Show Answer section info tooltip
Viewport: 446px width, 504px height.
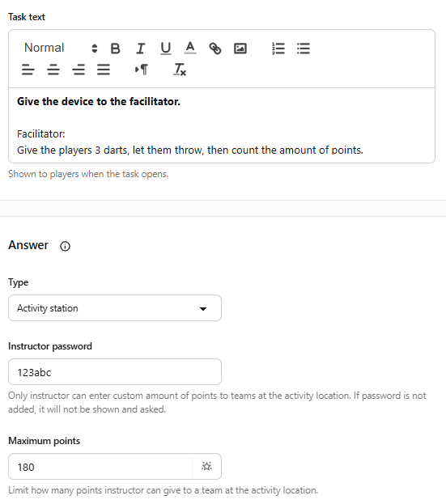tap(65, 246)
